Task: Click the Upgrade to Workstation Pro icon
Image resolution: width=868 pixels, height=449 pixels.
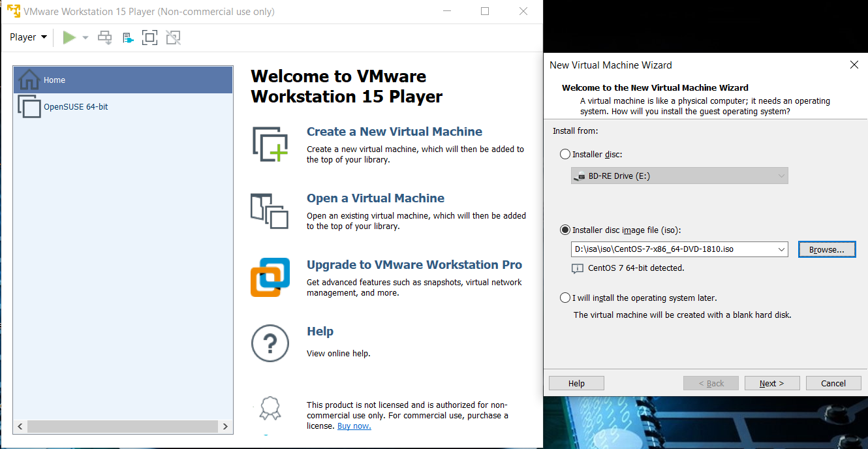Action: point(270,277)
